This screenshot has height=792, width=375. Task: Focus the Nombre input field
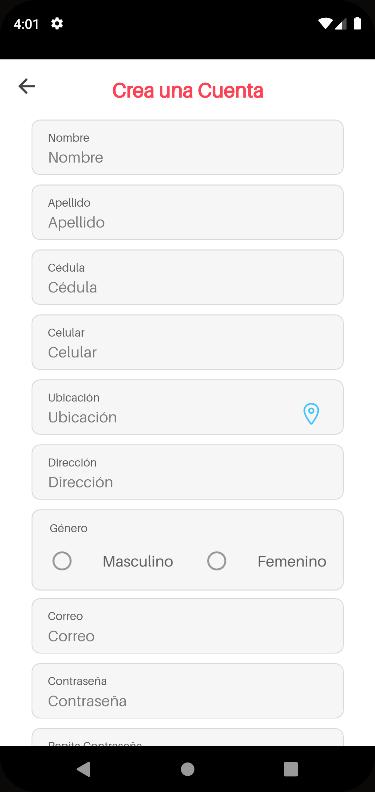click(x=188, y=147)
